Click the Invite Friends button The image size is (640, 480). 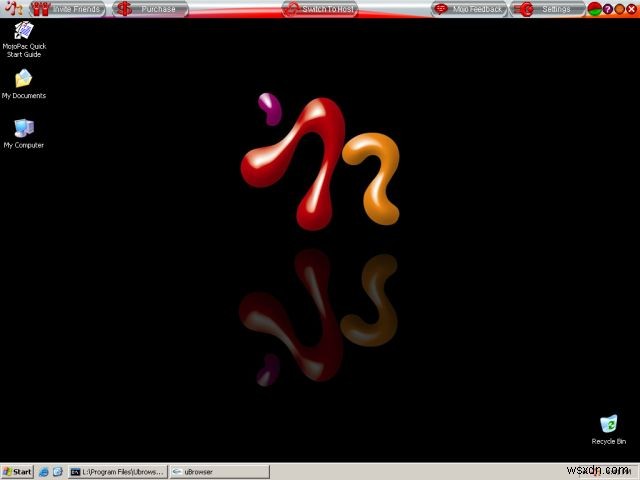pyautogui.click(x=68, y=9)
